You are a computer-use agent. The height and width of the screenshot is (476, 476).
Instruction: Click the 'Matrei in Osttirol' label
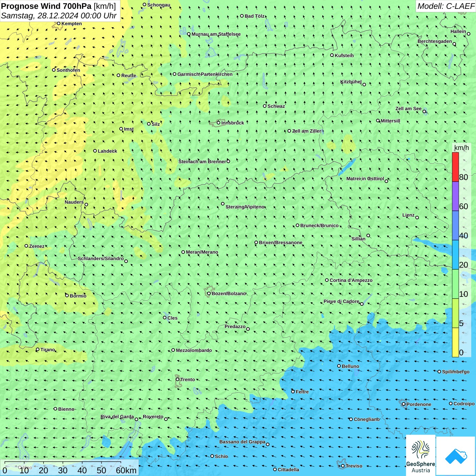point(365,178)
